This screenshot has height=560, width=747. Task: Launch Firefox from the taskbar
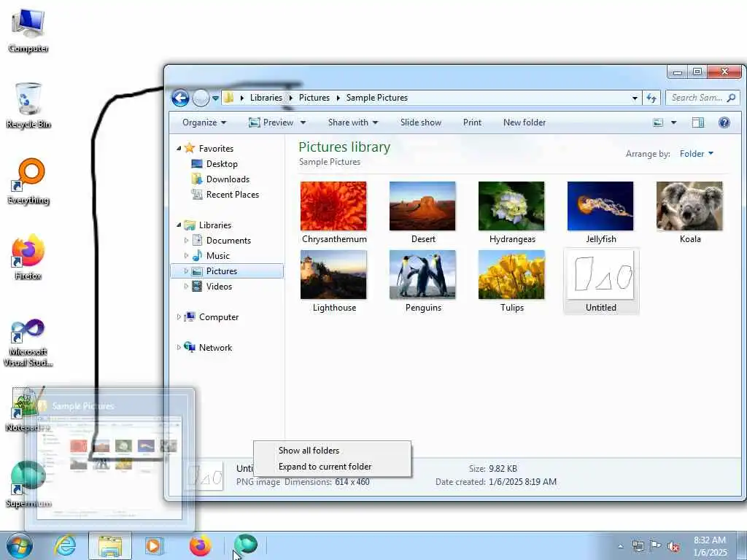[x=201, y=545]
